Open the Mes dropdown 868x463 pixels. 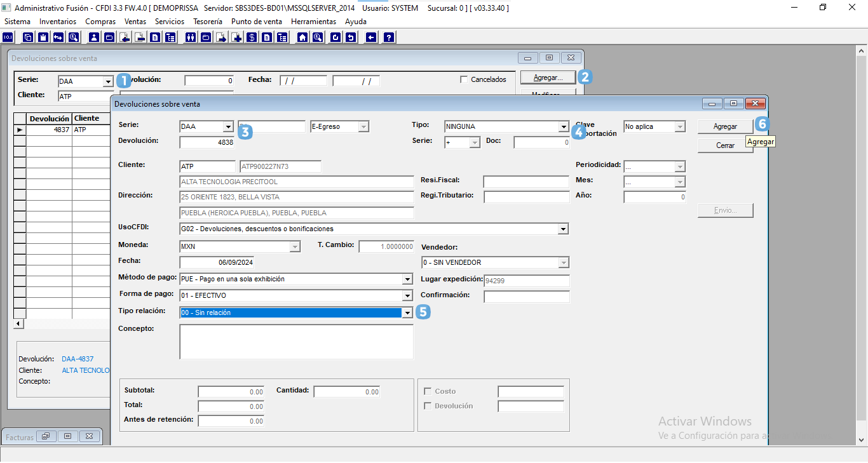pyautogui.click(x=680, y=182)
